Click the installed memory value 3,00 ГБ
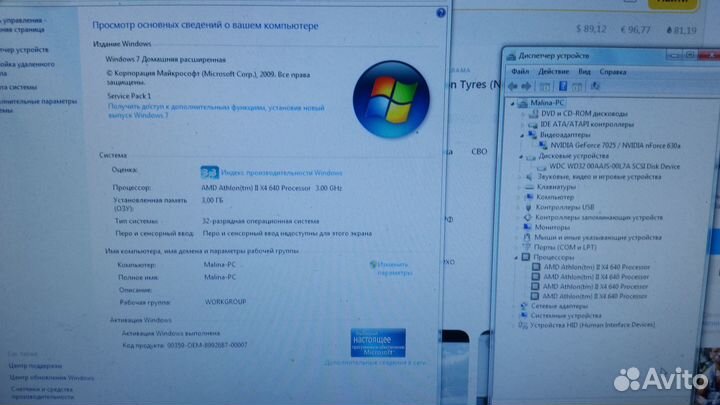The height and width of the screenshot is (405, 720). [x=212, y=200]
